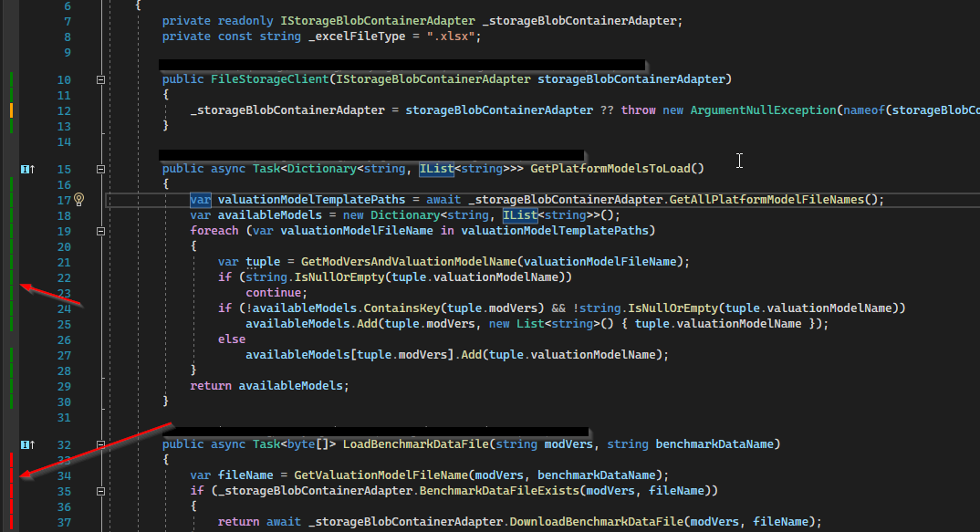Collapse the if block at line 35
This screenshot has height=532, width=980.
[101, 491]
